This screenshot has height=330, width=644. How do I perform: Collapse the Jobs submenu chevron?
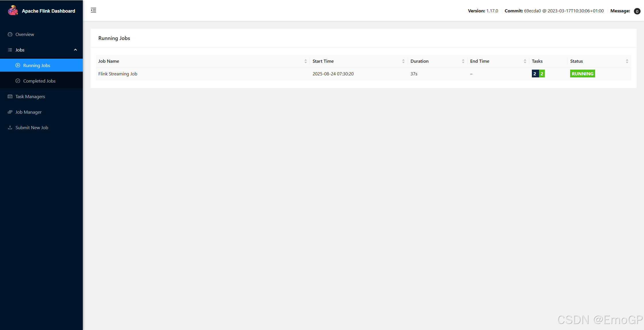(x=75, y=50)
